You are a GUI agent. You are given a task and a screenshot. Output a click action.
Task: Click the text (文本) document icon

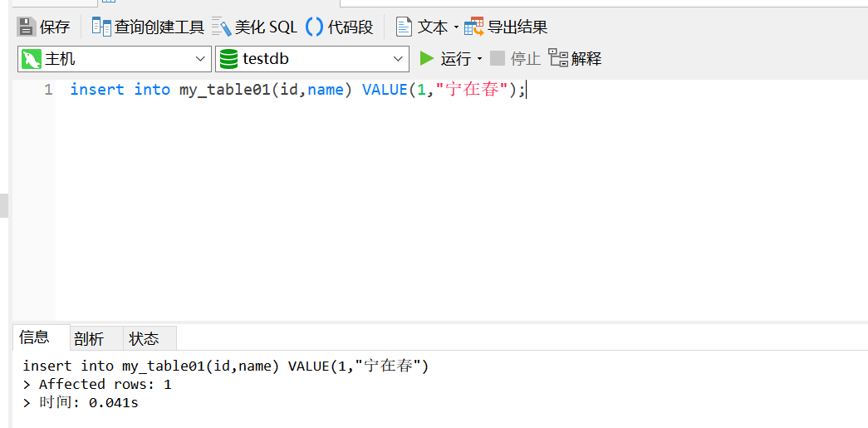[404, 27]
